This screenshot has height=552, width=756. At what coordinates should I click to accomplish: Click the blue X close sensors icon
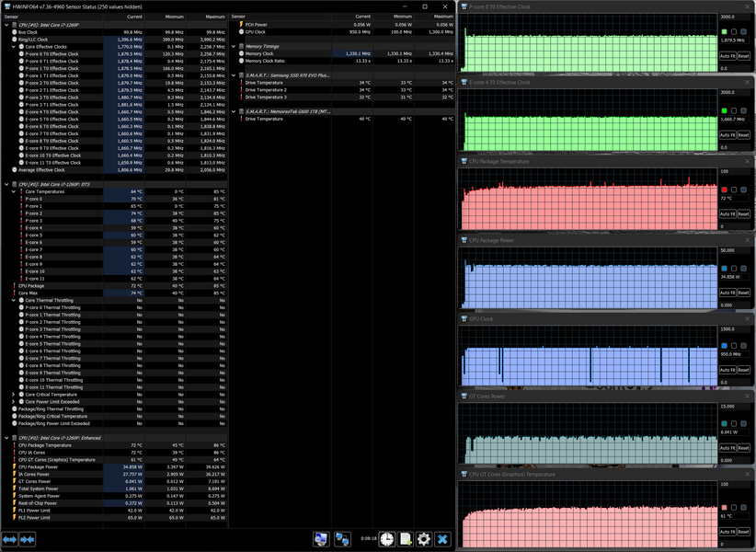click(x=442, y=538)
